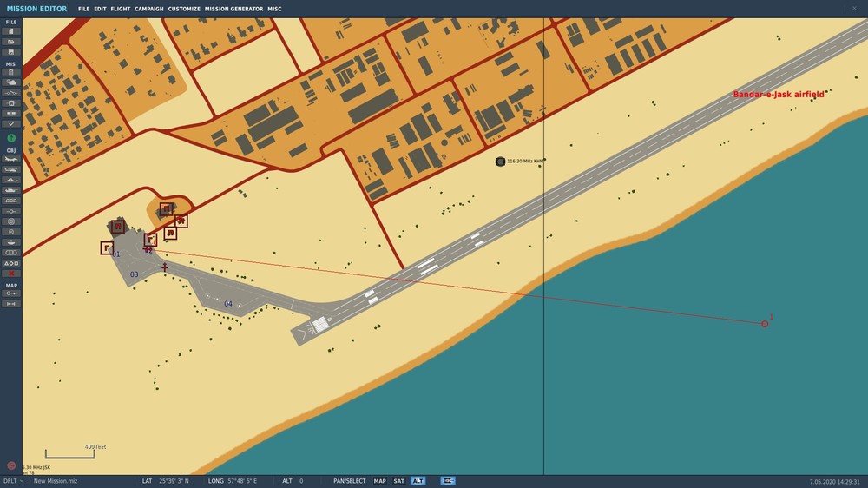Click the red X delete object icon

[x=11, y=274]
